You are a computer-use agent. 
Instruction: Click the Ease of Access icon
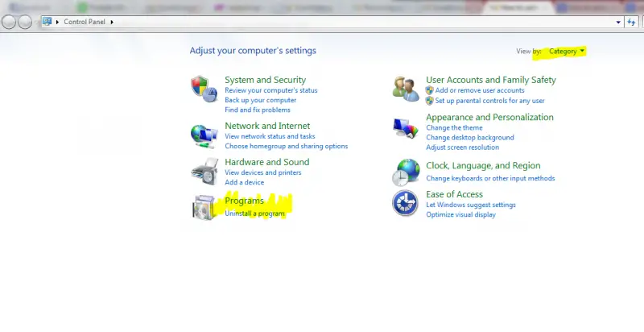(405, 203)
